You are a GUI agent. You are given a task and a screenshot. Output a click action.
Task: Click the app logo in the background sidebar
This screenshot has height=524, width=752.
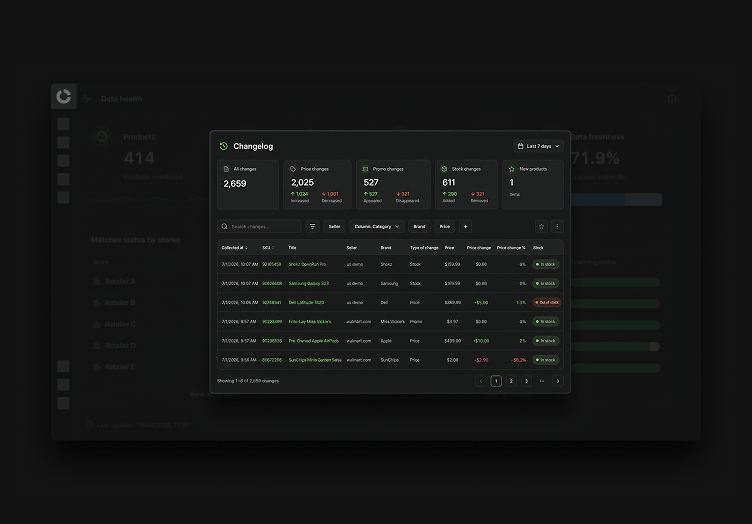[x=64, y=96]
